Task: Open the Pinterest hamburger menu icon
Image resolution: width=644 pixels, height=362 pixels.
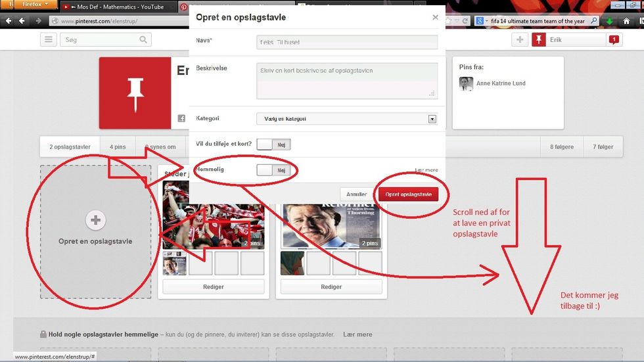Action: (x=49, y=40)
